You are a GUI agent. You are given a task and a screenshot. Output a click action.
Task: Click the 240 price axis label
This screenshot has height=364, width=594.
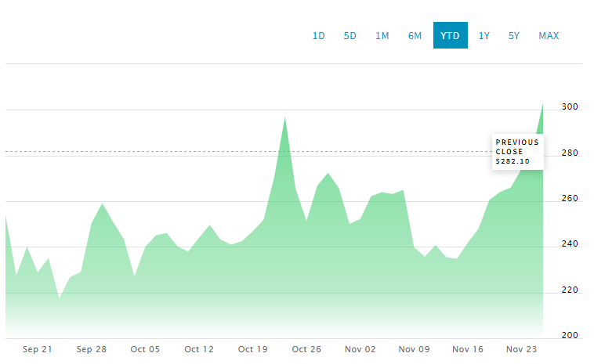click(570, 244)
